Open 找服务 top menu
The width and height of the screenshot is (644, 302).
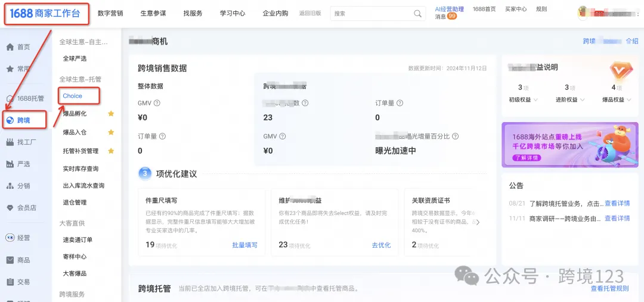pos(193,13)
